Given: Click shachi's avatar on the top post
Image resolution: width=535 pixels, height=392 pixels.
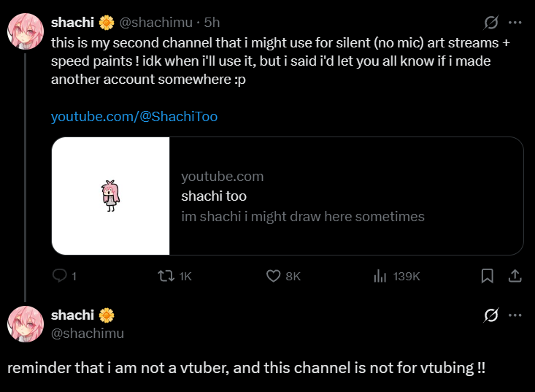Looking at the screenshot, I should (26, 31).
